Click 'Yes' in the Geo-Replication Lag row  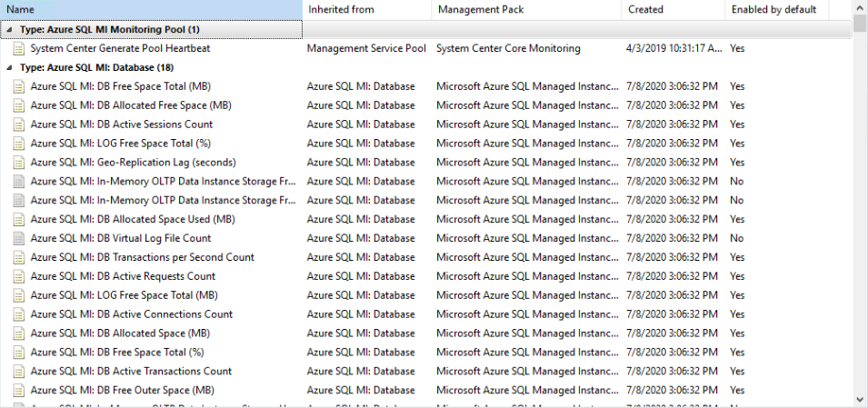[x=737, y=163]
